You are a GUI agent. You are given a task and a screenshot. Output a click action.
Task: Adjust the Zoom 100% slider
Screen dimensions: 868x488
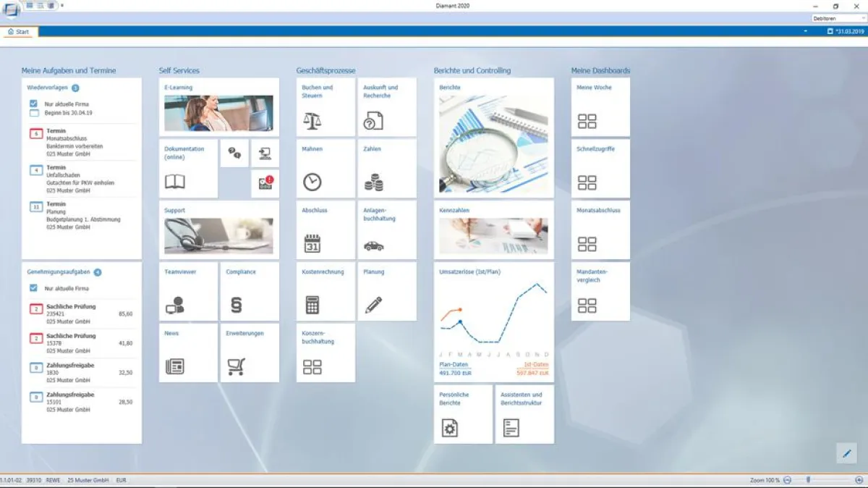click(x=808, y=479)
